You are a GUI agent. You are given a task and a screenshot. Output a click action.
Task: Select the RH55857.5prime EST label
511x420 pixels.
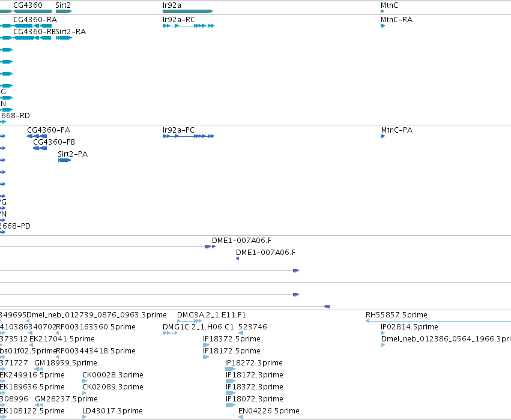[396, 315]
